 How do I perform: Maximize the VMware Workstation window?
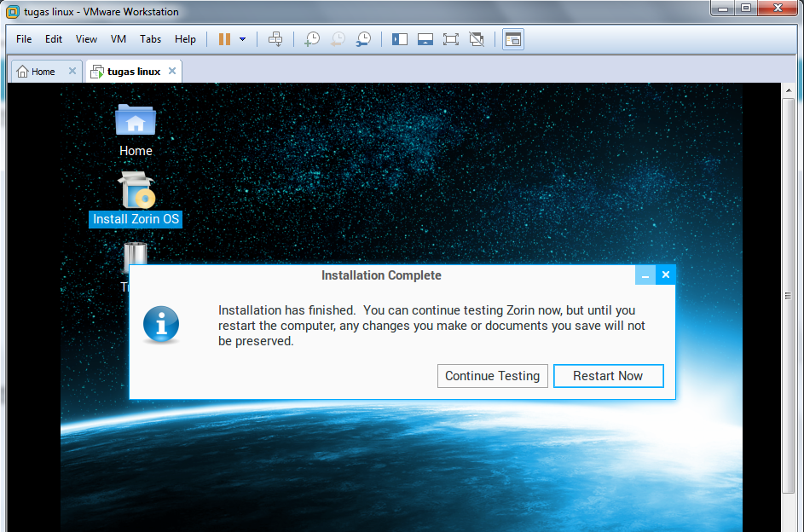coord(746,9)
